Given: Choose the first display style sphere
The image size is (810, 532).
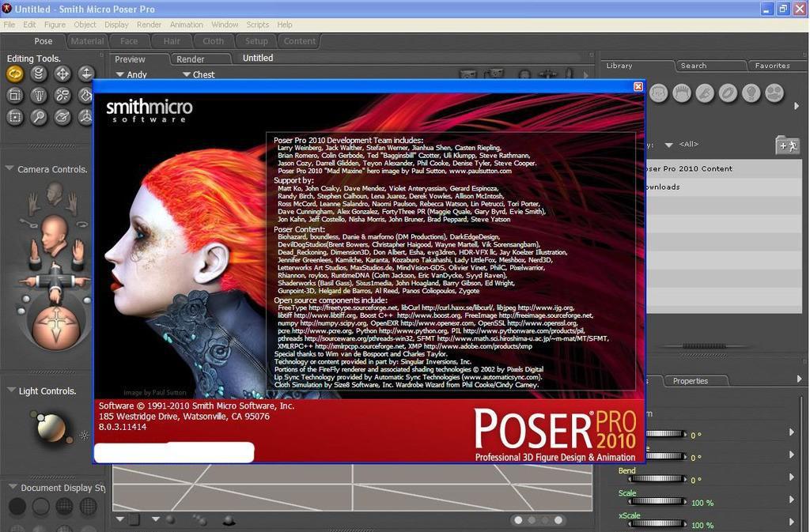Looking at the screenshot, I should [17, 506].
